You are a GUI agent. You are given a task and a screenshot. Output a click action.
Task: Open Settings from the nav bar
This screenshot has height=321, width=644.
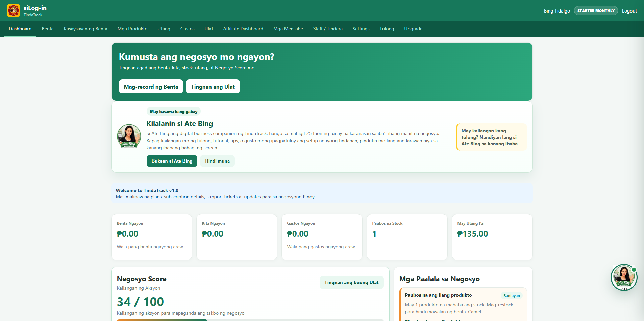point(361,29)
